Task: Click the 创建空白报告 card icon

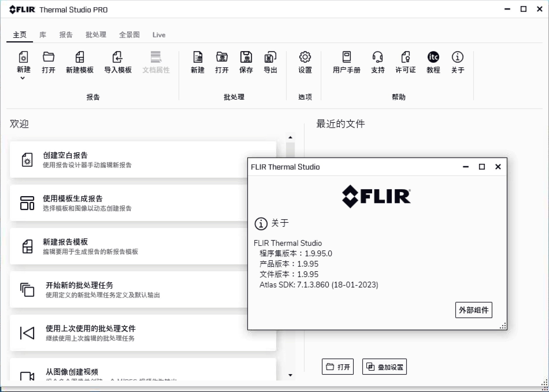Action: pos(27,160)
